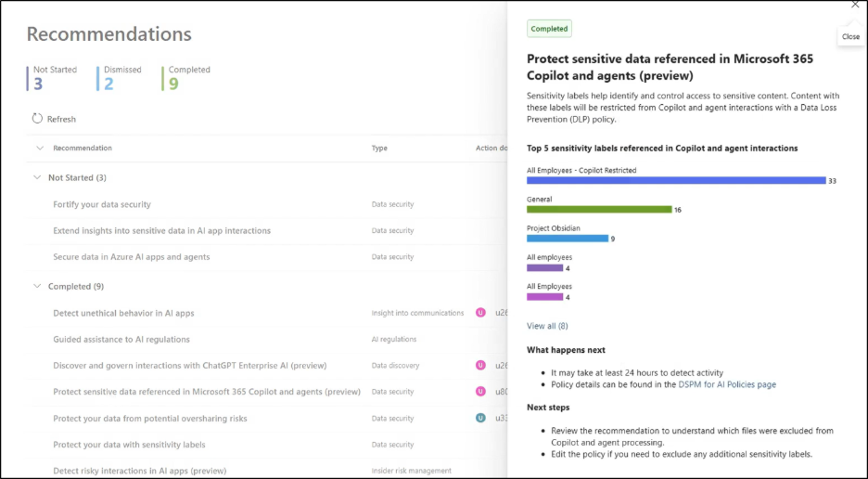Viewport: 868px width, 479px height.
Task: Click avatar icon on ChatGPT Enterprise AI row
Action: tap(480, 366)
